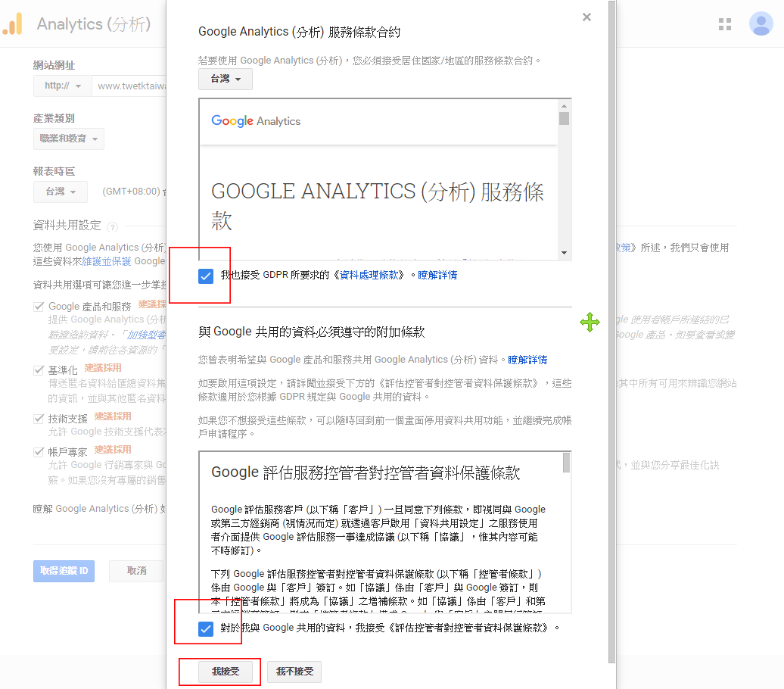Click the Google 評估服務控管者對控管者資料保護條款 heading
This screenshot has height=689, width=784.
tap(366, 473)
